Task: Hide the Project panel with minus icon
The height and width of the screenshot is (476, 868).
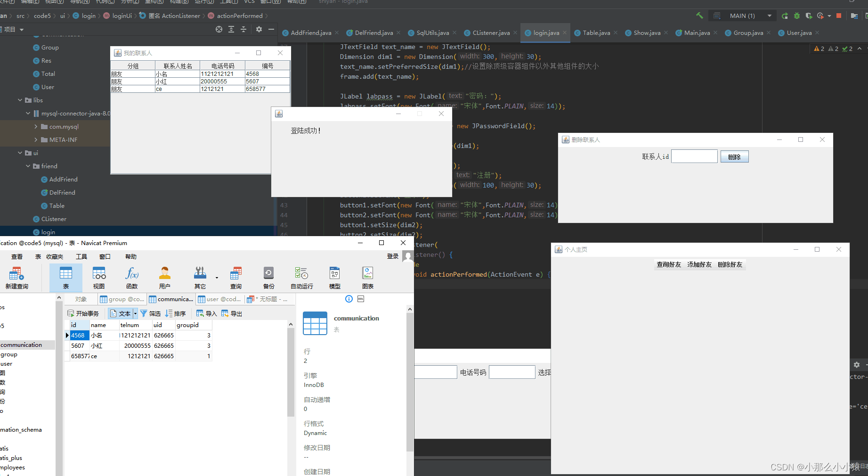Action: coord(271,29)
